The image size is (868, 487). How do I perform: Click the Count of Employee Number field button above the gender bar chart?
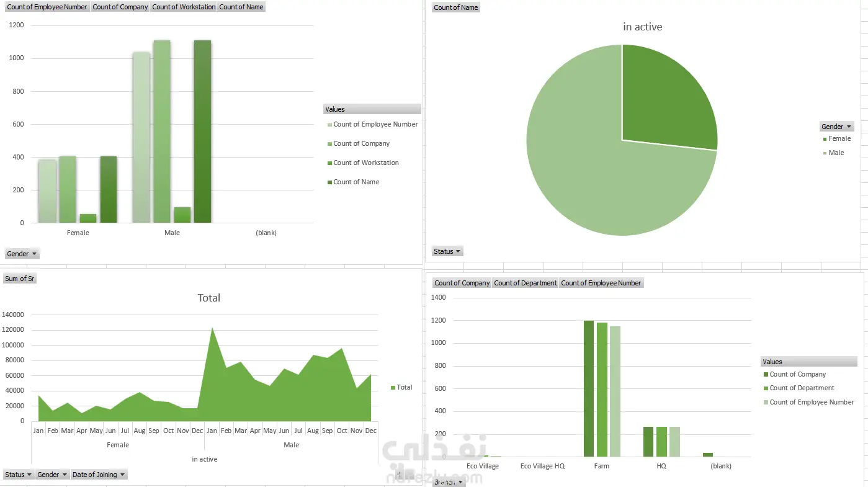click(x=47, y=7)
